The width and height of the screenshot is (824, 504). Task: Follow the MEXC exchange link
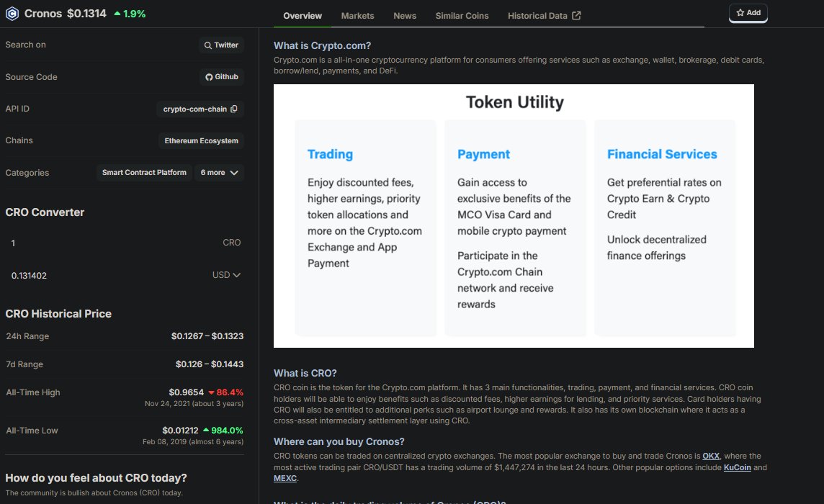[285, 478]
